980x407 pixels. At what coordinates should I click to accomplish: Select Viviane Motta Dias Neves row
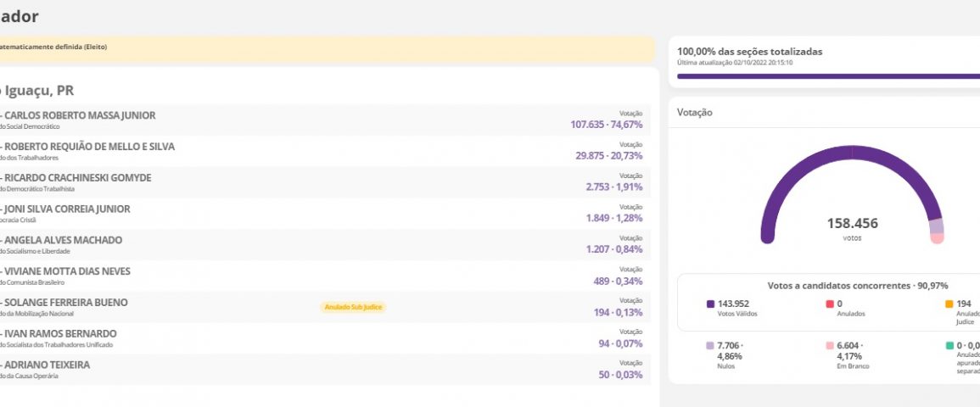tap(67, 271)
